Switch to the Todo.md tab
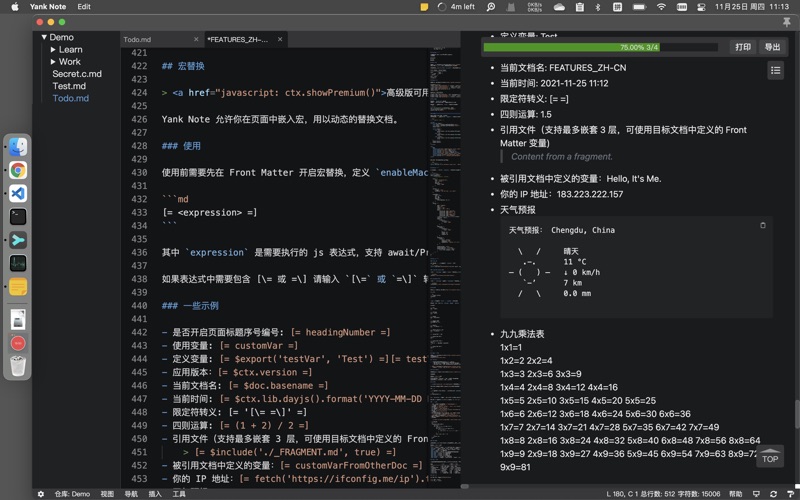Viewport: 800px width, 500px height. tap(138, 40)
